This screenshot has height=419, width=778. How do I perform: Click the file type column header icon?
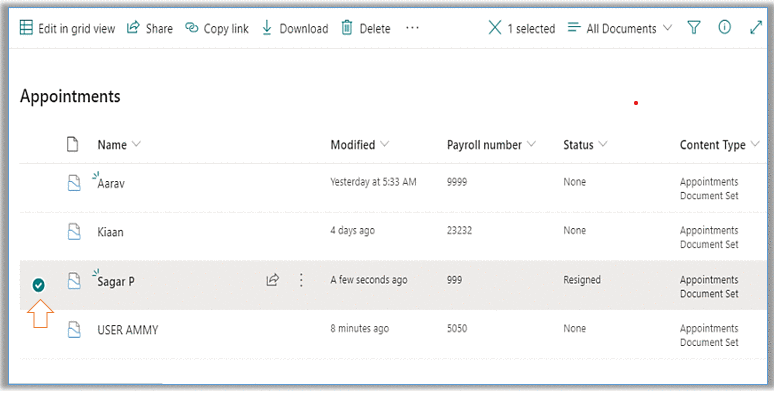[x=72, y=144]
